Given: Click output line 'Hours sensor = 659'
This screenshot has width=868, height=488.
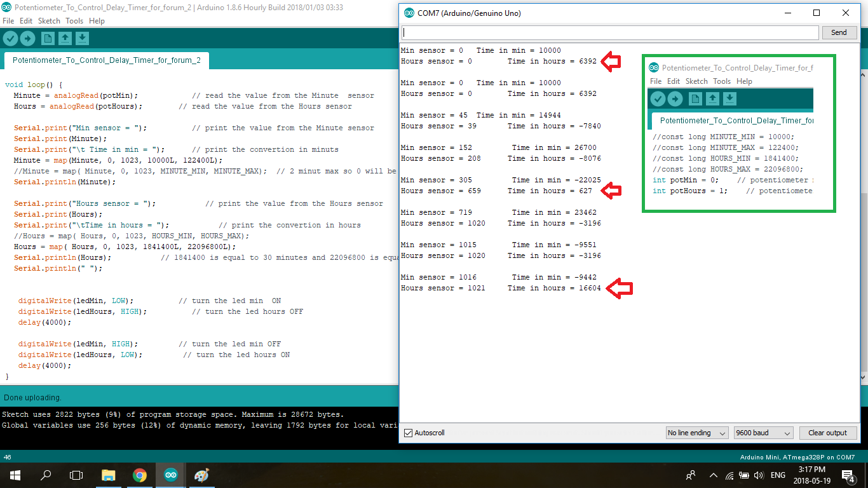Looking at the screenshot, I should (441, 191).
